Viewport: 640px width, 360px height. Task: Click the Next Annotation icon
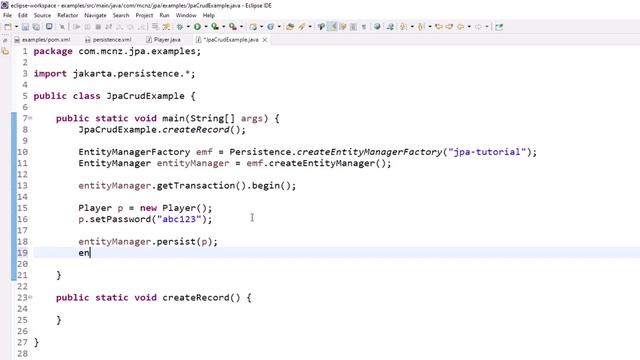pyautogui.click(x=404, y=27)
